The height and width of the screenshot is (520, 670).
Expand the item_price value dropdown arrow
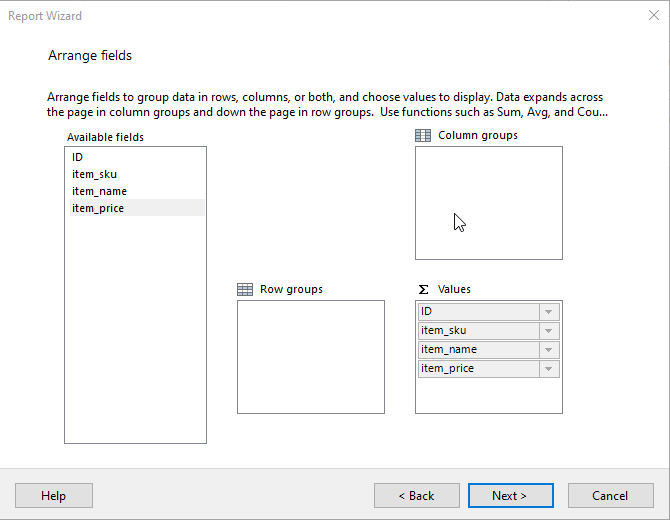[x=549, y=369]
